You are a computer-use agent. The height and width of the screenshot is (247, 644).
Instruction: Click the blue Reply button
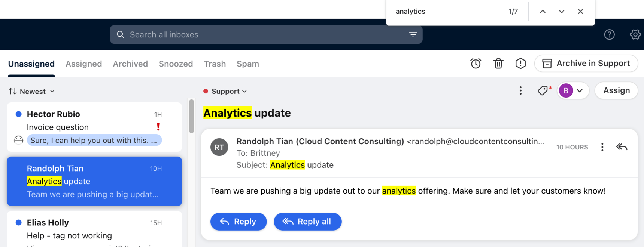(x=239, y=222)
